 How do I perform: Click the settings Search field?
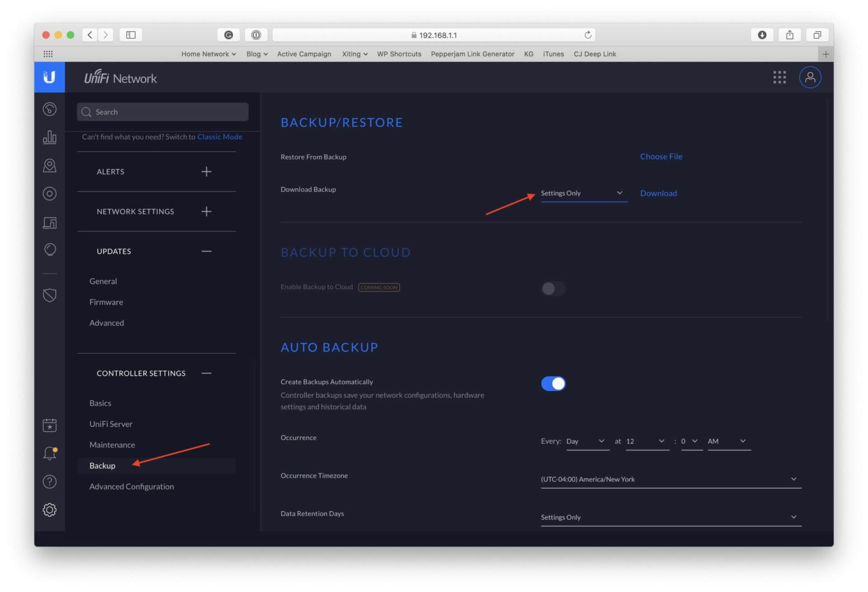(x=163, y=112)
